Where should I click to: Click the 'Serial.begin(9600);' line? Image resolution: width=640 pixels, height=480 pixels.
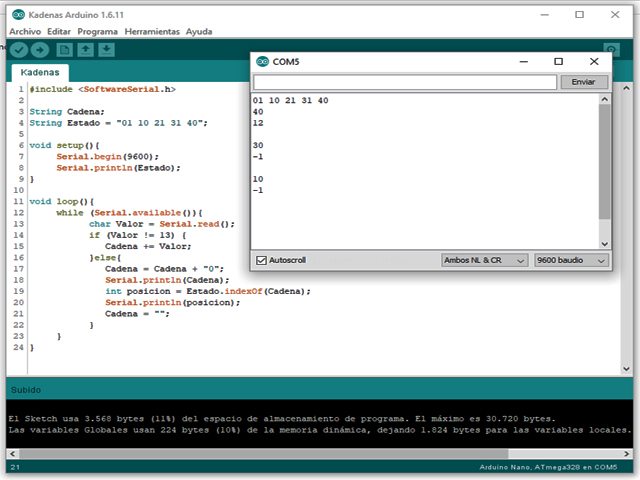click(x=107, y=157)
